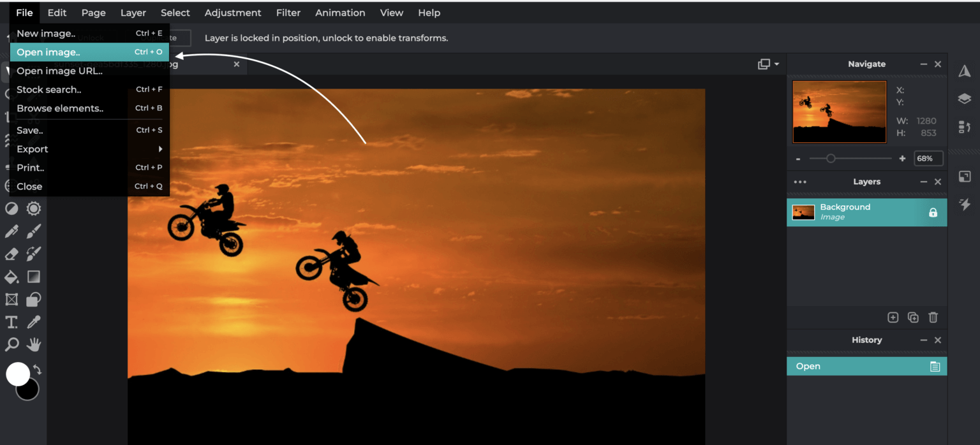980x445 pixels.
Task: Click Browse elements menu entry
Action: pyautogui.click(x=59, y=108)
